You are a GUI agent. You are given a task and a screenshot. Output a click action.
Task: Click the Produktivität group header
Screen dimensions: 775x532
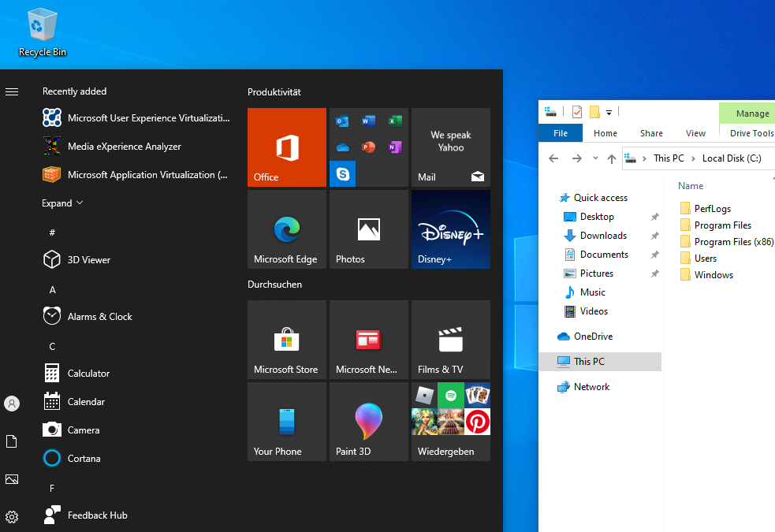[274, 92]
